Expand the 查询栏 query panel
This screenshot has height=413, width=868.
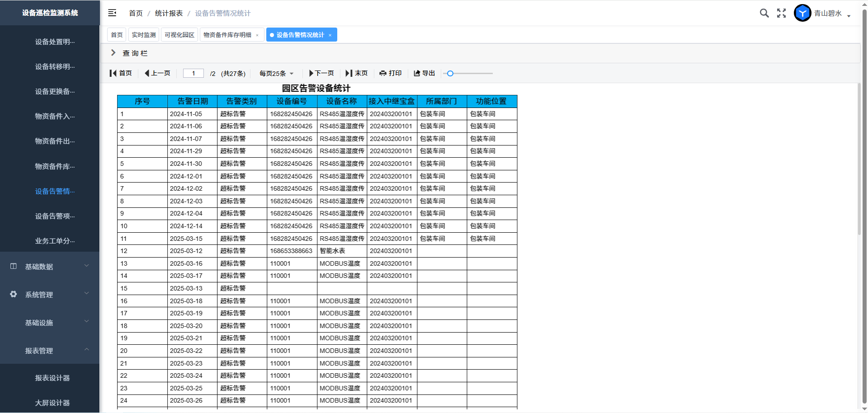113,53
